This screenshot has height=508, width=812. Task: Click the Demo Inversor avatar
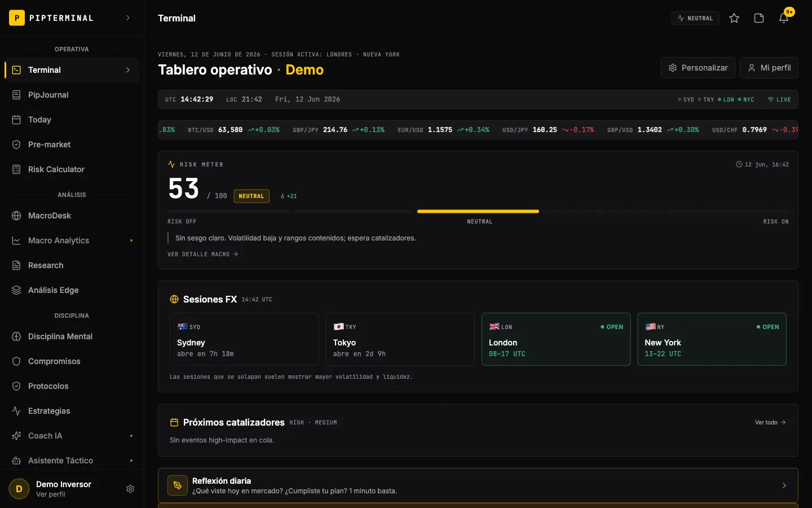[x=19, y=489]
